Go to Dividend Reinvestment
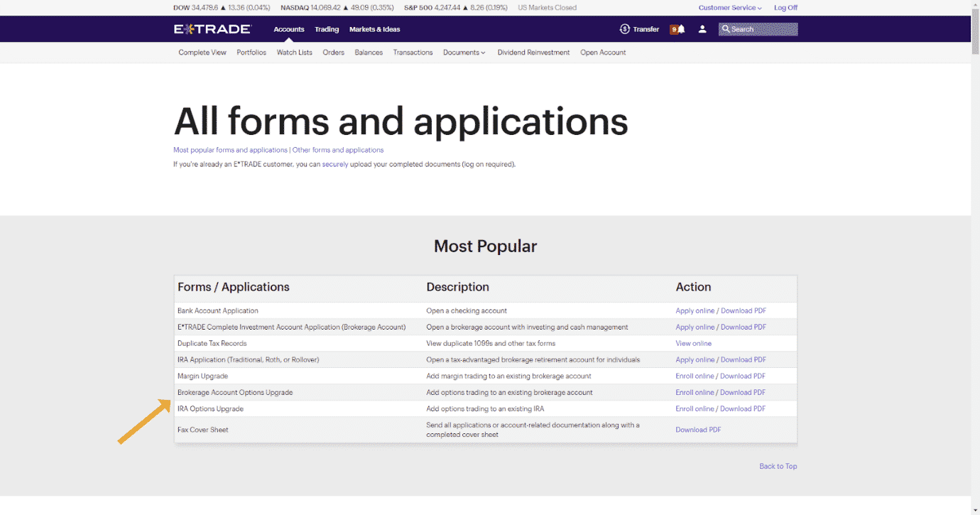The width and height of the screenshot is (980, 515). [534, 53]
